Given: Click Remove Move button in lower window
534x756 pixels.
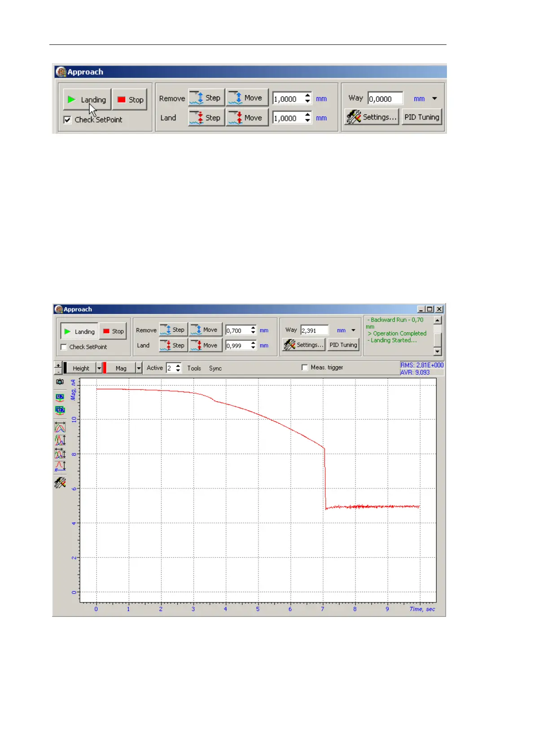Looking at the screenshot, I should click(205, 330).
